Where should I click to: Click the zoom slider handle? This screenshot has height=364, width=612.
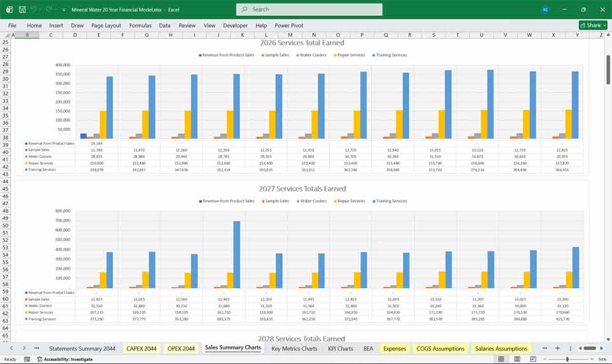point(567,359)
